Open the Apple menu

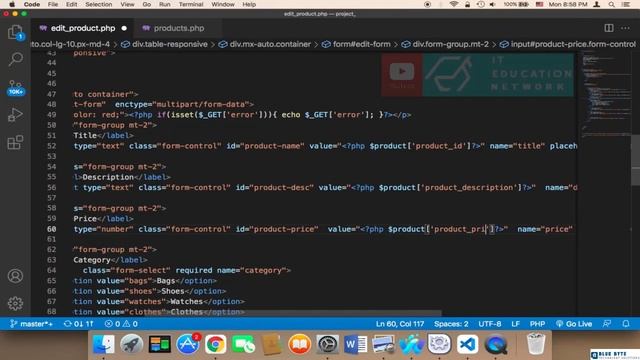[x=12, y=4]
